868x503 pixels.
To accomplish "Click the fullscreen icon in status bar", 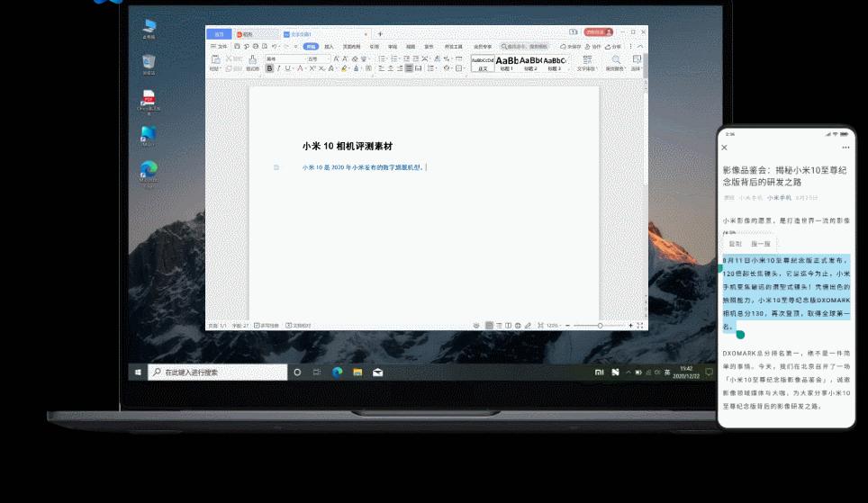I will [x=640, y=326].
